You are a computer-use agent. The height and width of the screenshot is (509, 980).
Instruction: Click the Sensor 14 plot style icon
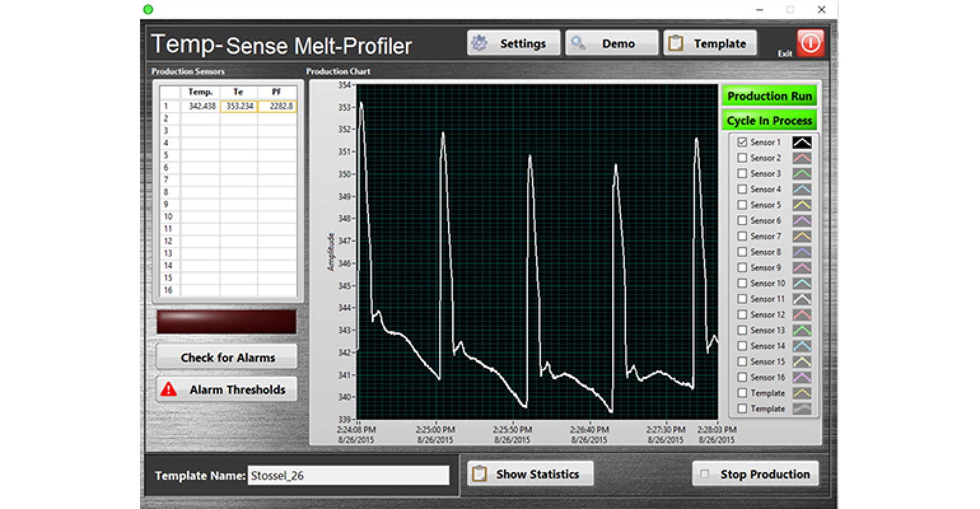pyautogui.click(x=802, y=346)
